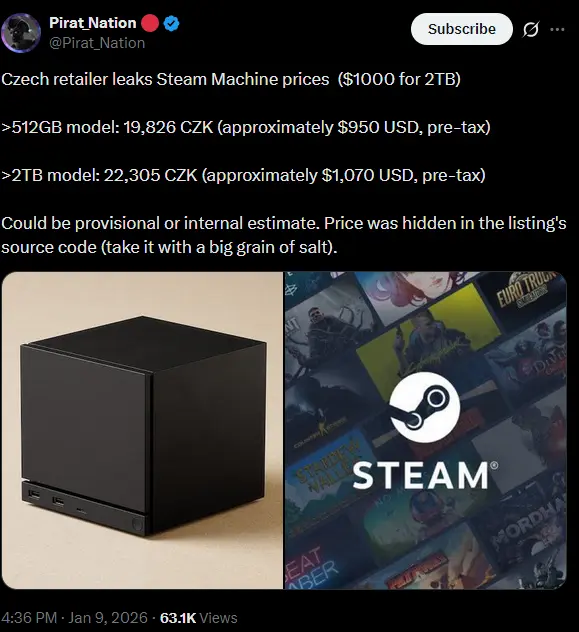
Task: Click the power button on cube corner
Action: pos(137,525)
